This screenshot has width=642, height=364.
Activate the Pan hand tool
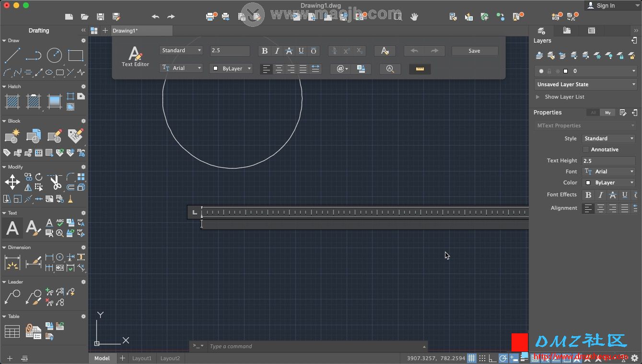tap(414, 16)
